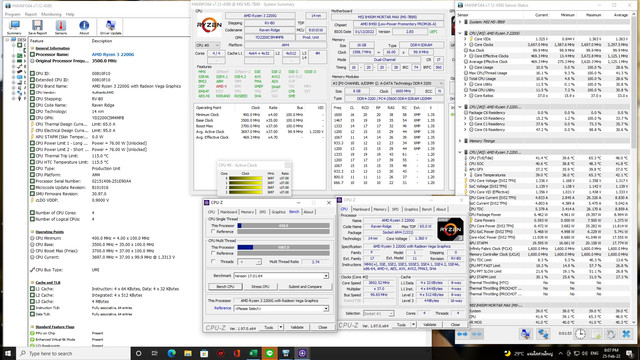Open Sensors via the thermometer icon
This screenshot has width=640, height=360.
pyautogui.click(x=61, y=27)
